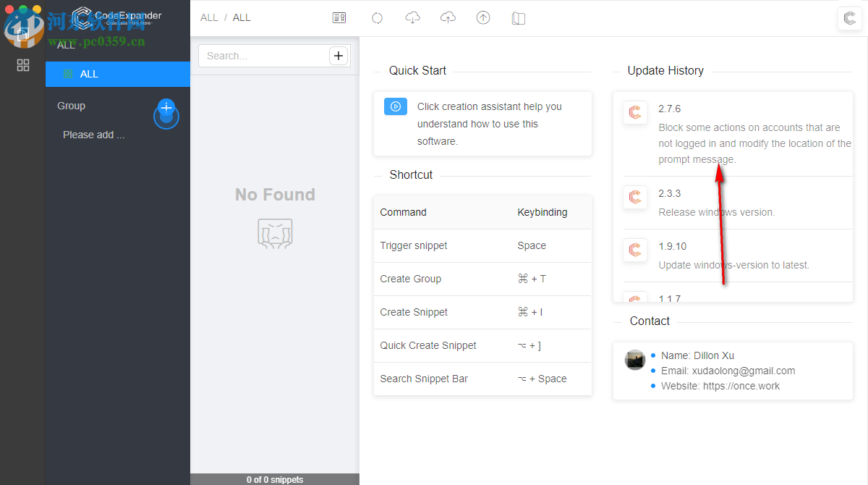Click the refresh sync icon in toolbar
The height and width of the screenshot is (485, 868).
(x=377, y=18)
